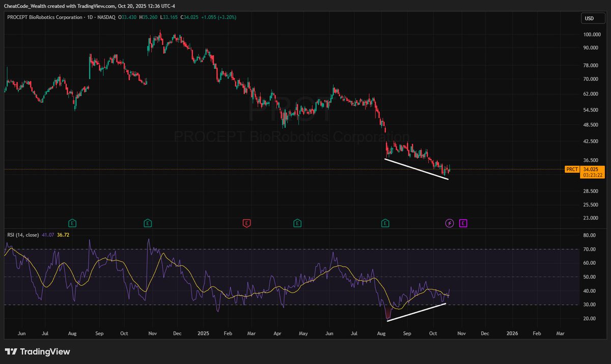
Task: Click the TradingView logo
Action: (37, 352)
